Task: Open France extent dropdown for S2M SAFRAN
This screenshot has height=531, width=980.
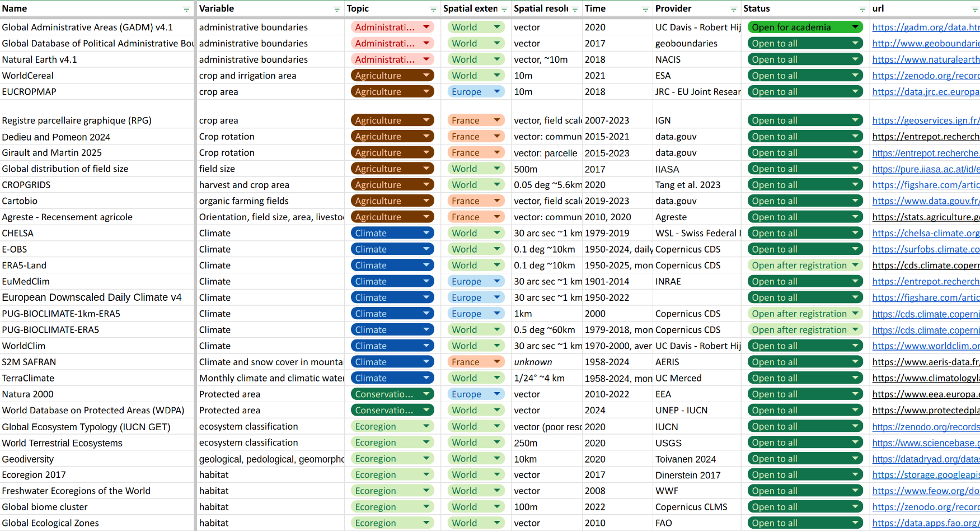Action: coord(496,362)
